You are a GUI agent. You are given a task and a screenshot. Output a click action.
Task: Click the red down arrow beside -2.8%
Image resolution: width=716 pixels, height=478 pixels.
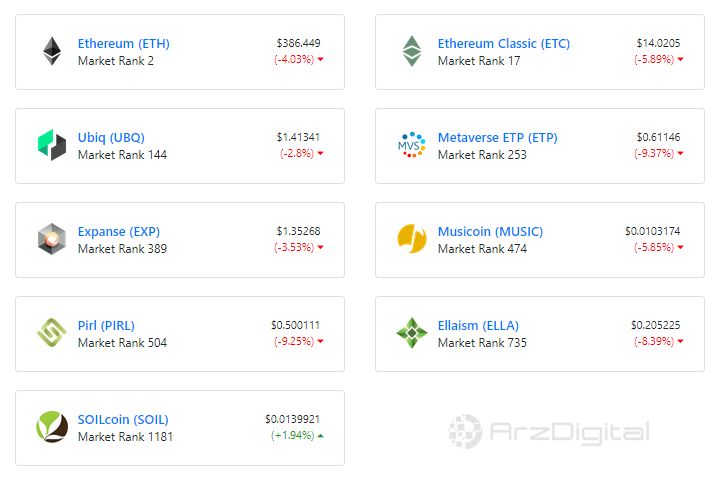[321, 153]
